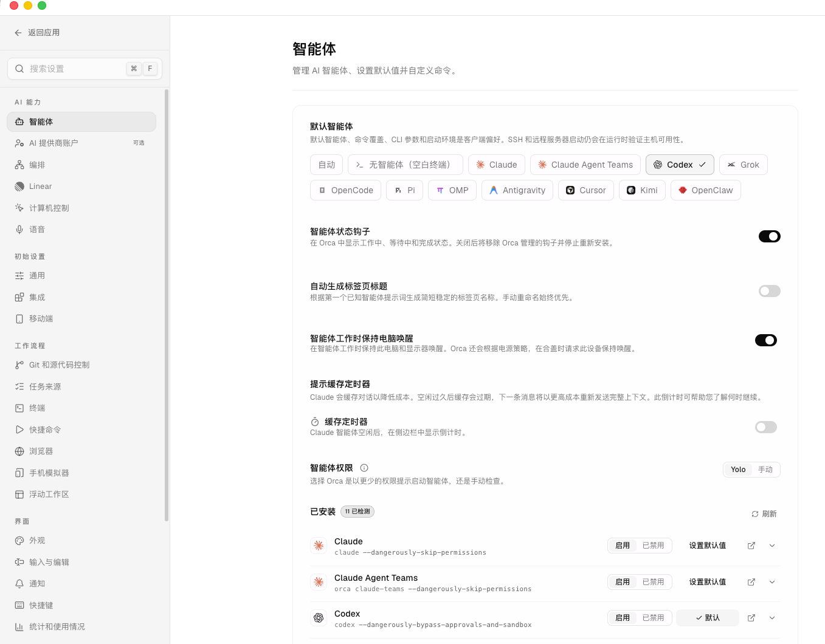The image size is (825, 644).
Task: Go to the 任务来源 settings page
Action: [x=81, y=387]
